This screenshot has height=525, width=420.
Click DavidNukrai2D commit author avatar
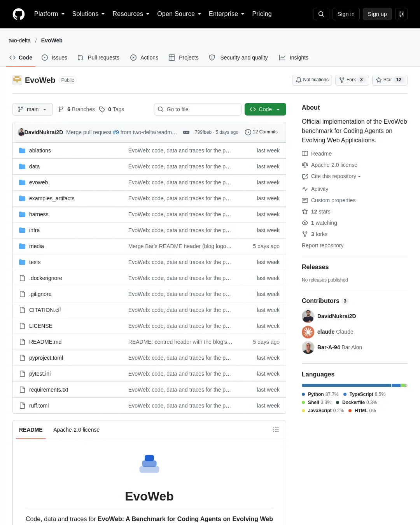(x=21, y=132)
